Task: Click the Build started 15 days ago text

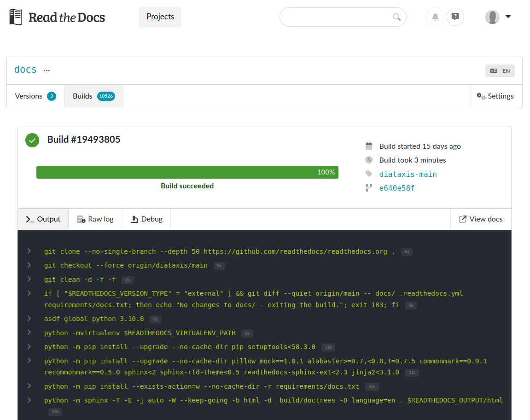Action: tap(420, 146)
